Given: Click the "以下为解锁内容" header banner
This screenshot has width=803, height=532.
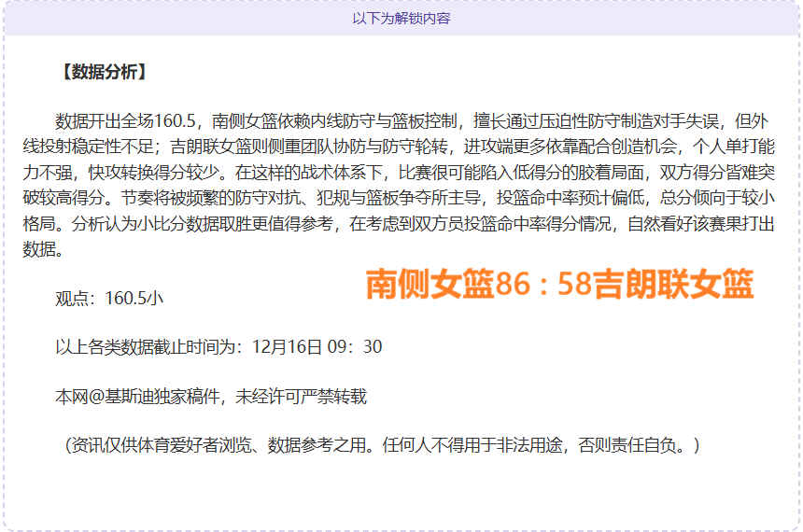Looking at the screenshot, I should (401, 18).
